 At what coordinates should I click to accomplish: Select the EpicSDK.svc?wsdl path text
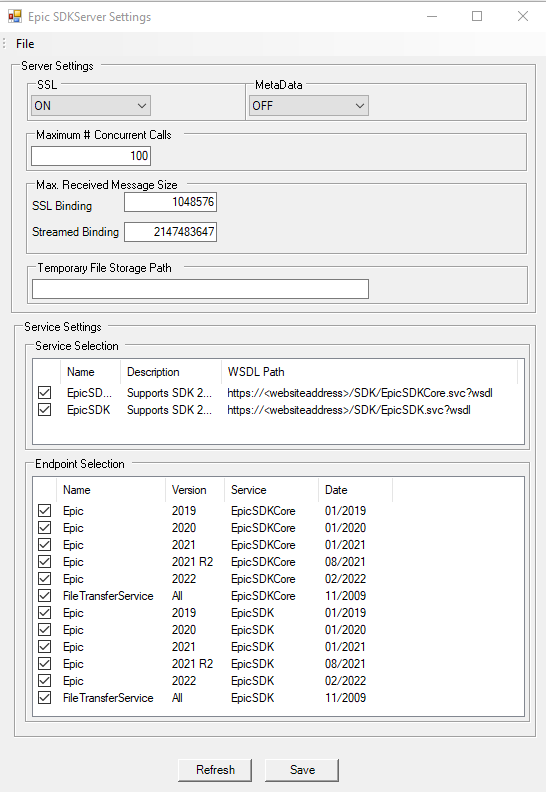[x=349, y=410]
